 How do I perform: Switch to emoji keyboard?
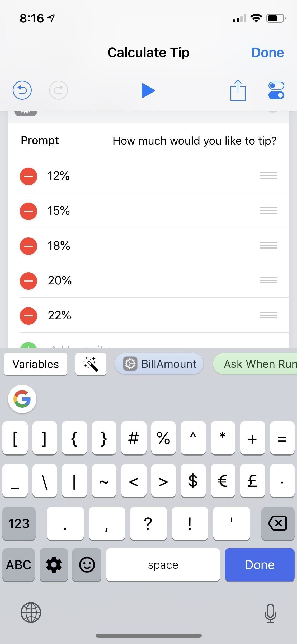(87, 565)
